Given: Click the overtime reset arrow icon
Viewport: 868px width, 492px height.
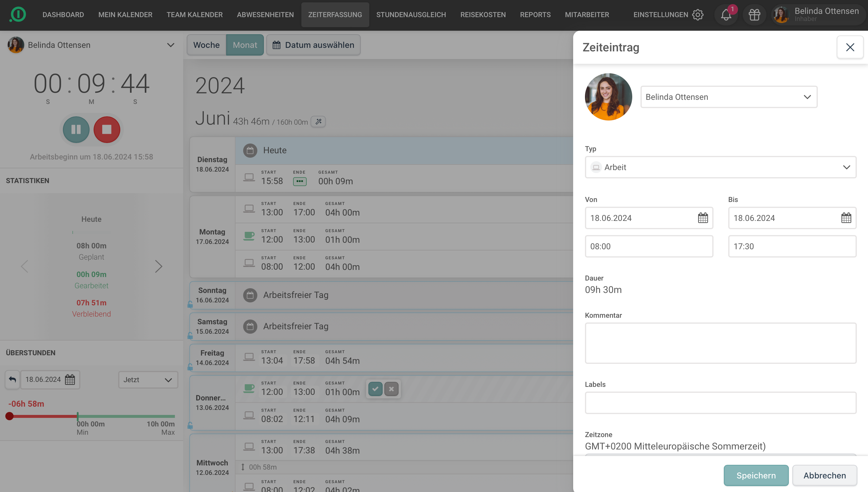Looking at the screenshot, I should 12,379.
